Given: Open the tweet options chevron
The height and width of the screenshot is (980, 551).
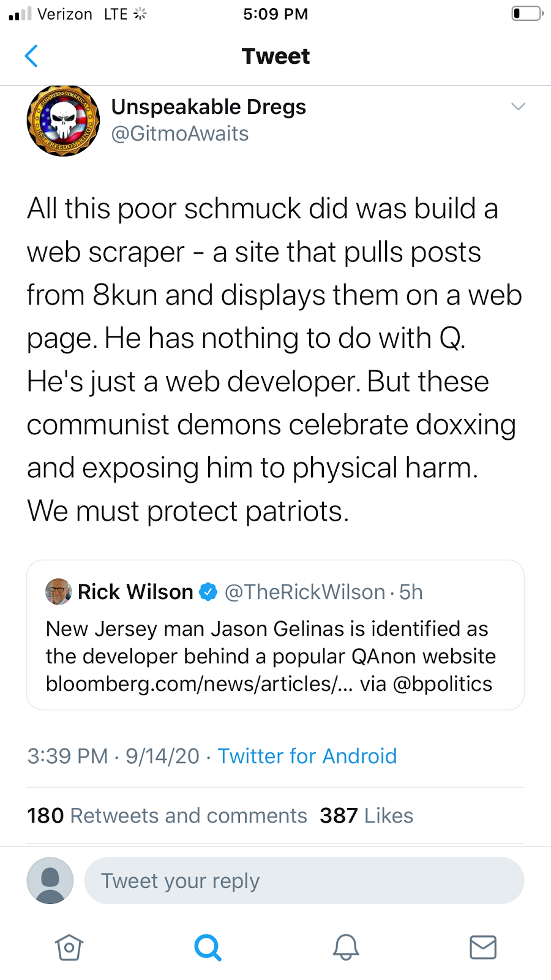Looking at the screenshot, I should point(518,107).
